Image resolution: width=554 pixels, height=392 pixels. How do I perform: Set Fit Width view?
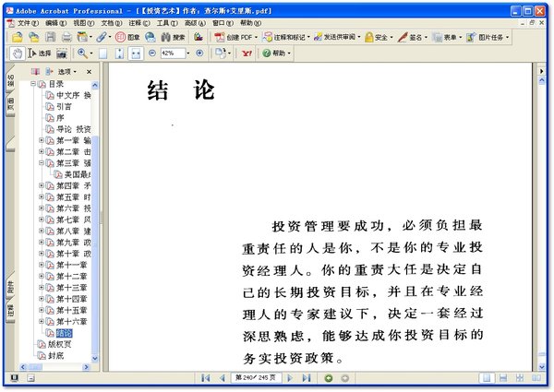click(x=136, y=53)
